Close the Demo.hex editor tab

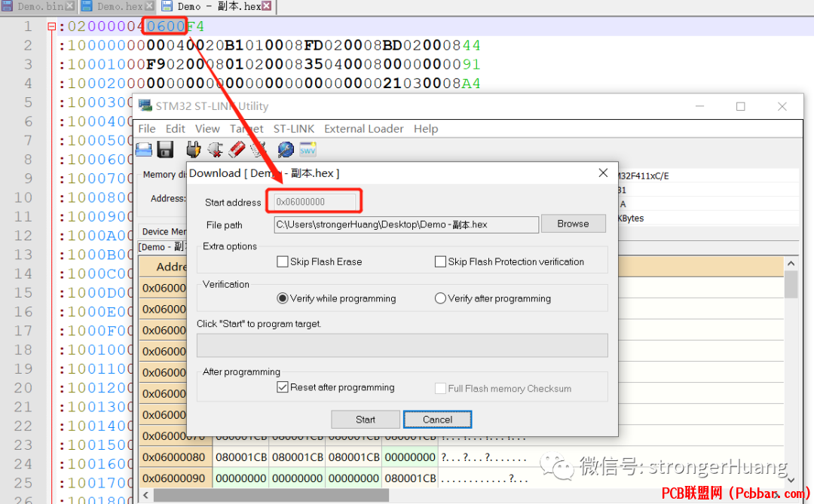(x=149, y=6)
